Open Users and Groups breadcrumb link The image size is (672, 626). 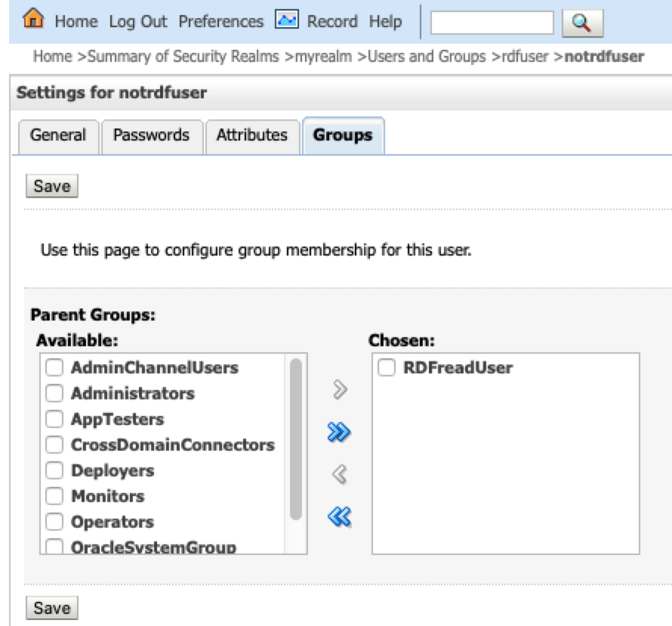tap(427, 57)
